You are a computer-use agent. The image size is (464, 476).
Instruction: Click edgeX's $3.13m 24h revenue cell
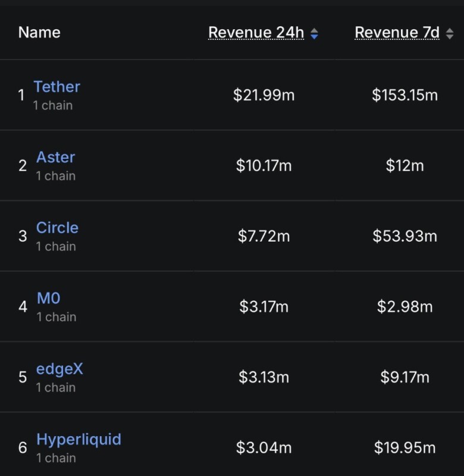[264, 377]
